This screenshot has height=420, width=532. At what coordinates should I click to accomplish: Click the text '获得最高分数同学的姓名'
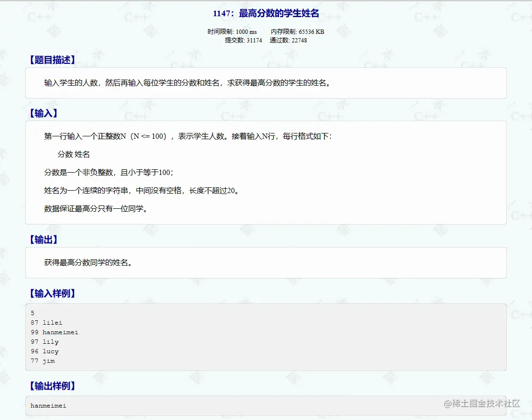tap(88, 263)
